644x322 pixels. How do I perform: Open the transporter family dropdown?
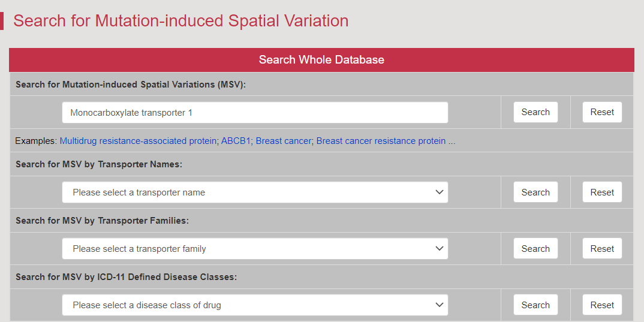255,249
